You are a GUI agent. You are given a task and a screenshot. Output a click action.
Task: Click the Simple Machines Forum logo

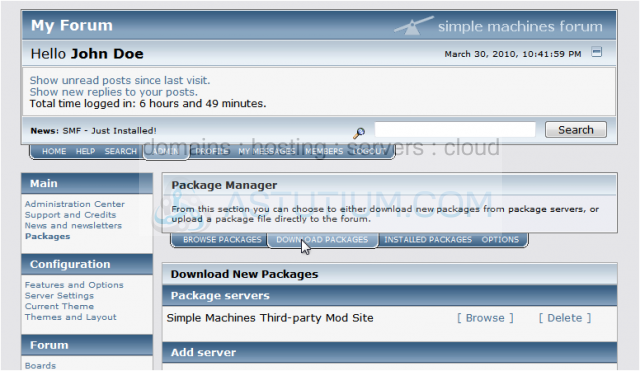[x=498, y=26]
